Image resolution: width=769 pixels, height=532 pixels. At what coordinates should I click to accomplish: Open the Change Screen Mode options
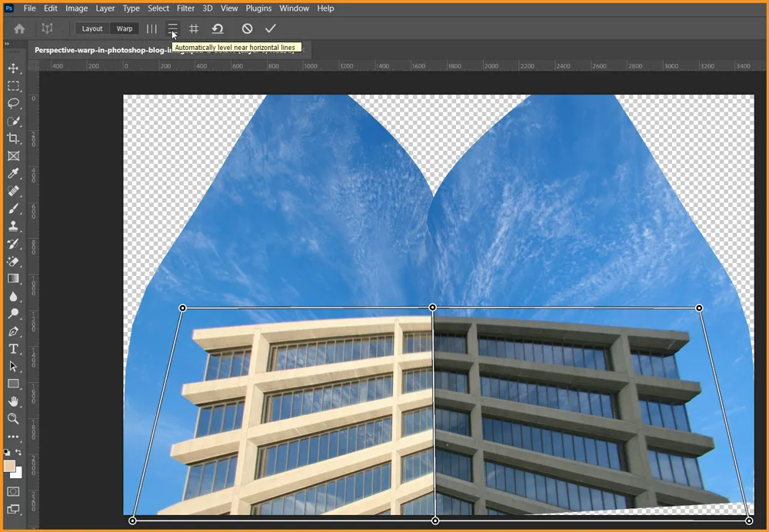point(13,509)
